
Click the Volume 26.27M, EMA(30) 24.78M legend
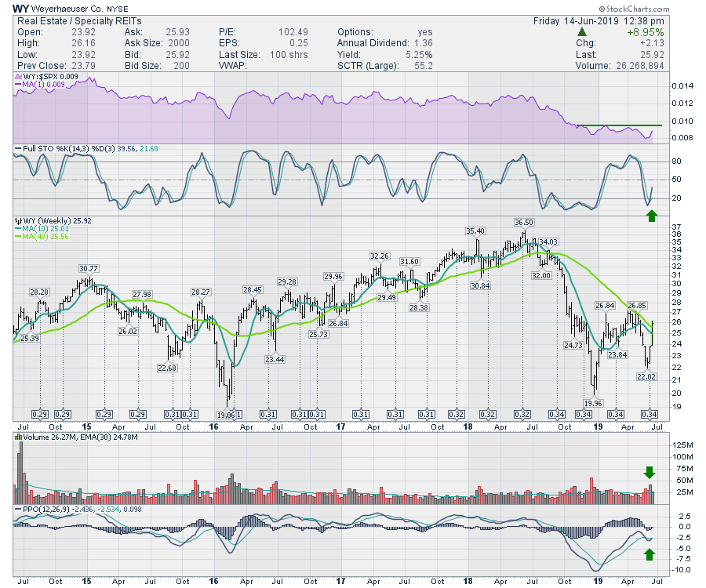pyautogui.click(x=80, y=437)
